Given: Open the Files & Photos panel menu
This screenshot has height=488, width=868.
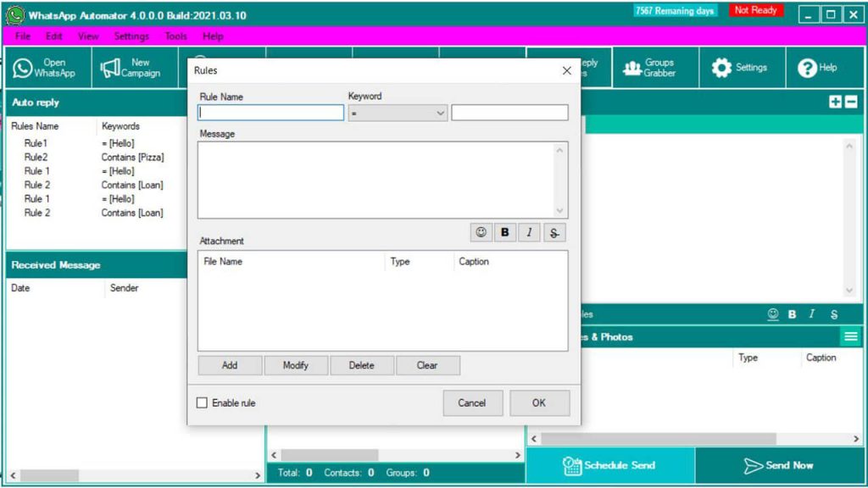Looking at the screenshot, I should coord(850,336).
